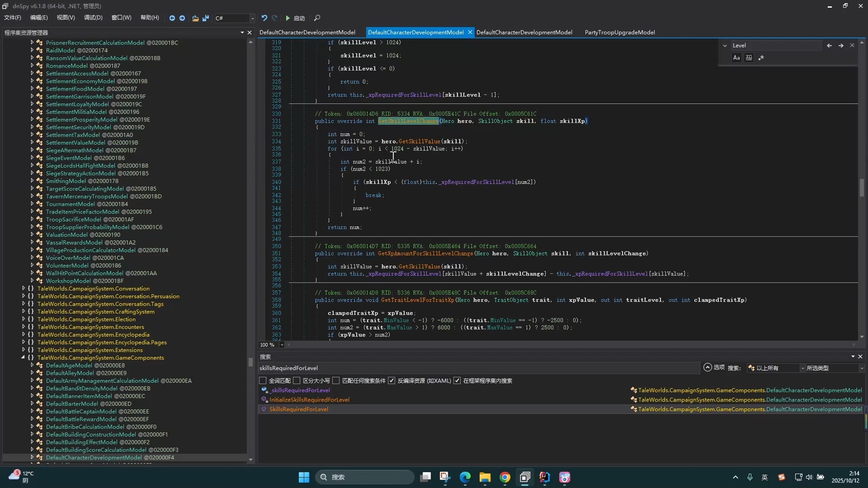The width and height of the screenshot is (868, 488).
Task: Open the search magnifier icon in toolbar
Action: tap(317, 18)
